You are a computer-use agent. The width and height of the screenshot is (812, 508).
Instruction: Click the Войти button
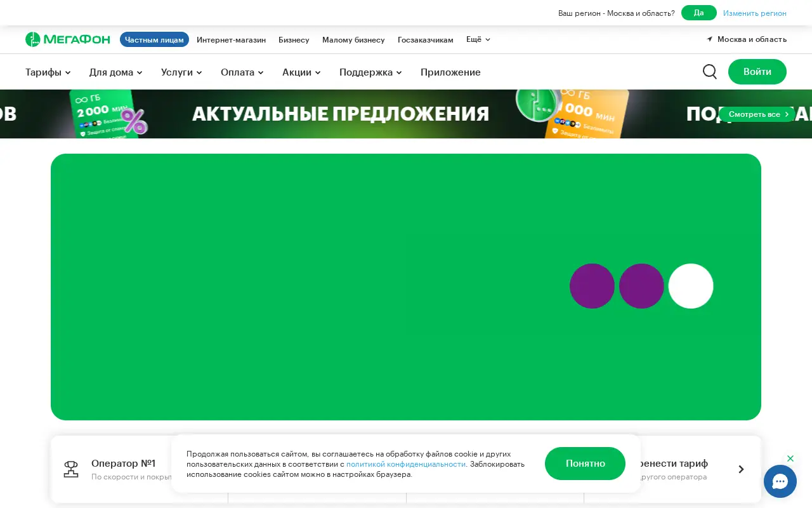[x=757, y=72]
